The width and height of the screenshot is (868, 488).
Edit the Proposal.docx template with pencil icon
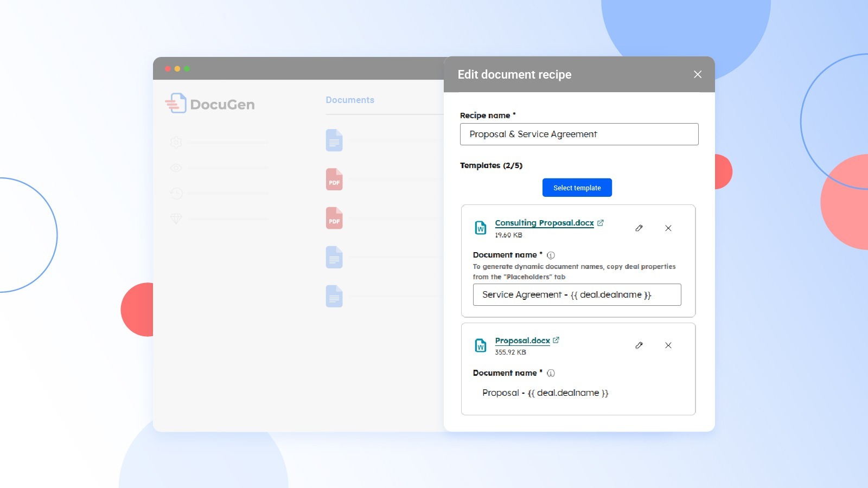[x=639, y=345]
